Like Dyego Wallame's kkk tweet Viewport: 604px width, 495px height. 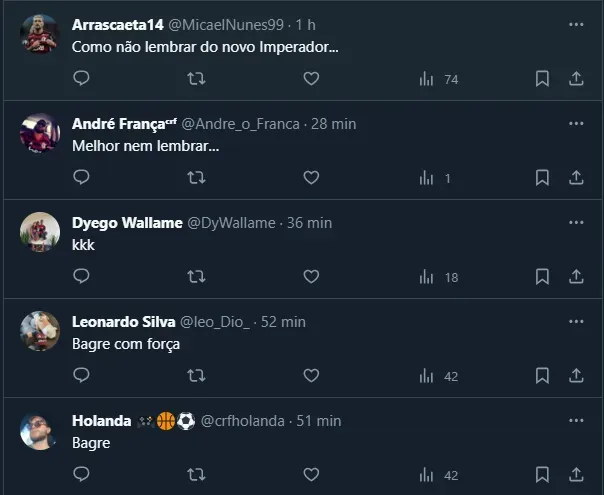click(x=311, y=277)
